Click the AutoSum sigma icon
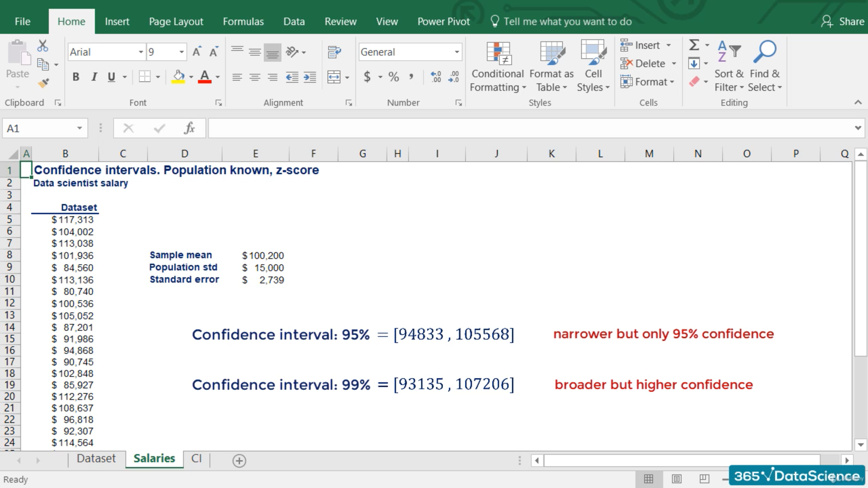Screen dimensions: 868x488 click(x=694, y=45)
